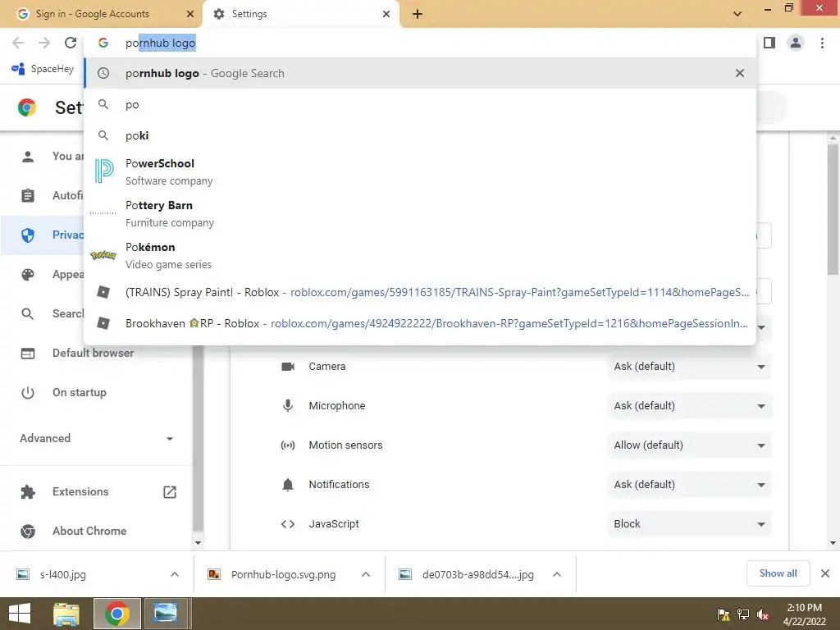Viewport: 840px width, 630px height.
Task: Click the browser forward arrow
Action: 44,43
